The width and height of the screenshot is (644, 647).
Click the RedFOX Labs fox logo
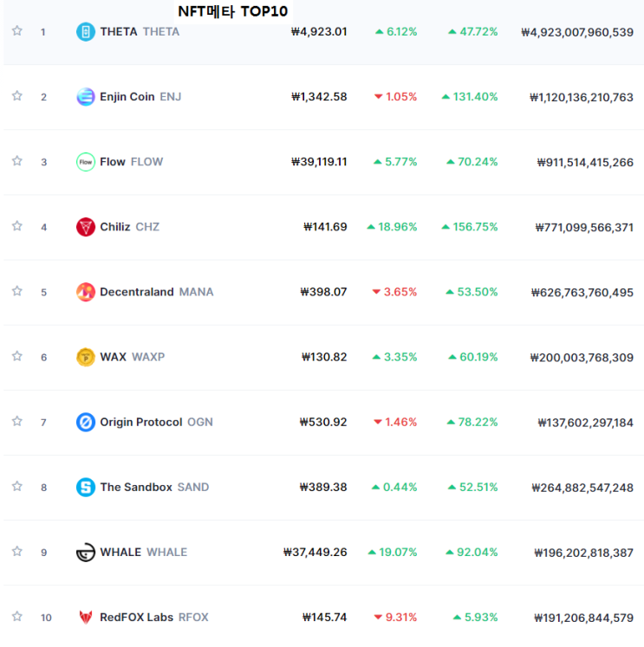(x=86, y=618)
